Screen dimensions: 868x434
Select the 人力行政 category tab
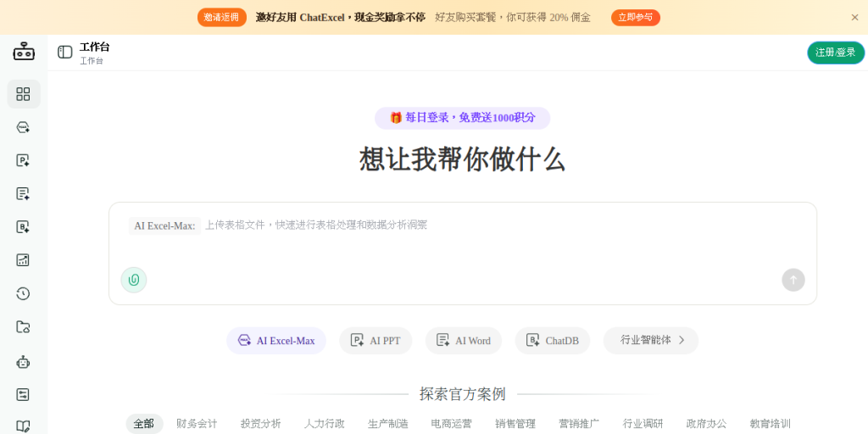(x=325, y=424)
